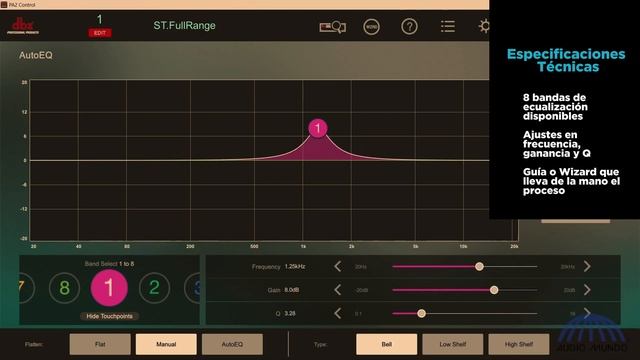This screenshot has height=360, width=640.
Task: Select the Low Shelf filter type
Action: [x=453, y=344]
